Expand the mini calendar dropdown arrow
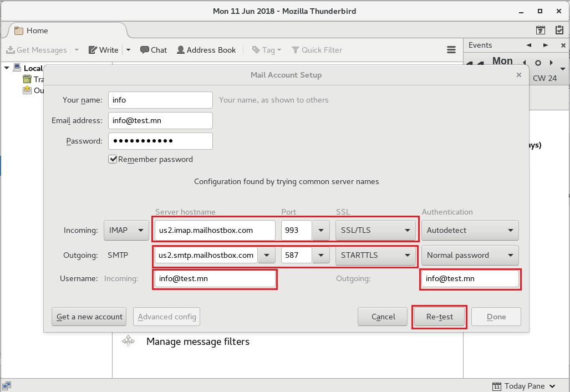Image resolution: width=570 pixels, height=392 pixels. pos(563,69)
